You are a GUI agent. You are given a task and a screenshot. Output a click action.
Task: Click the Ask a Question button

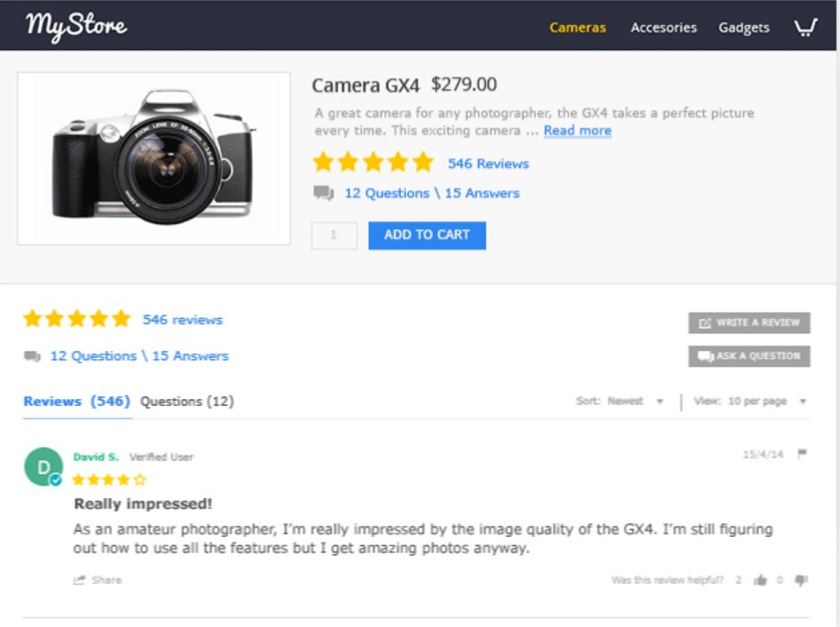[749, 356]
